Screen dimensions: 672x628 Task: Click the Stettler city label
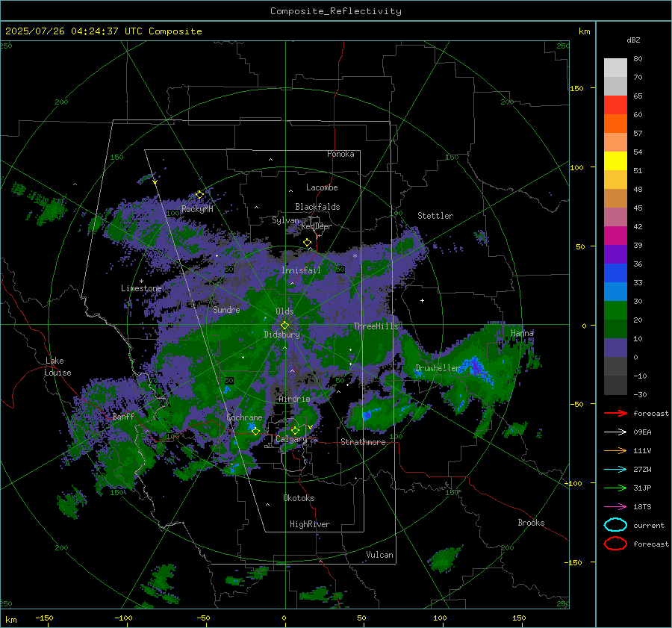tap(435, 216)
